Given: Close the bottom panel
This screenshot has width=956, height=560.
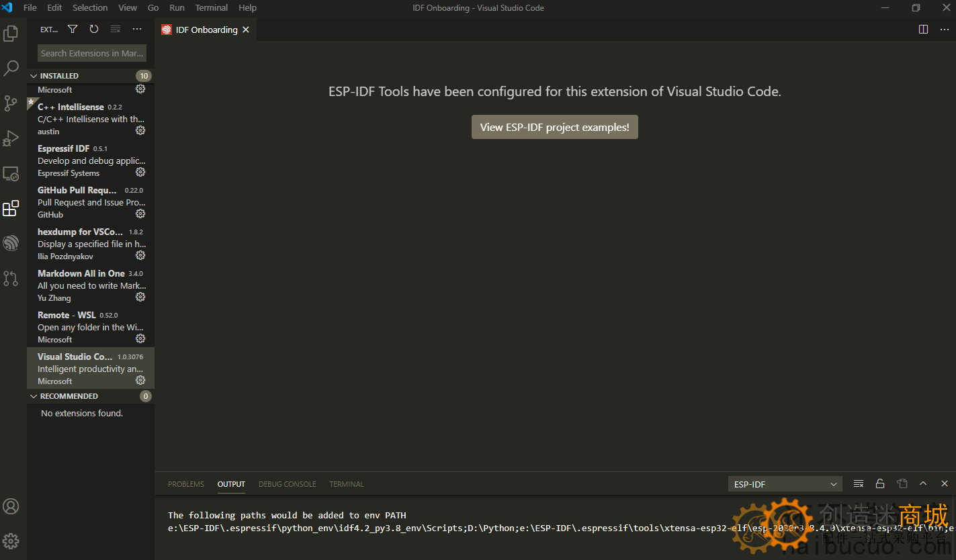Looking at the screenshot, I should [x=945, y=483].
